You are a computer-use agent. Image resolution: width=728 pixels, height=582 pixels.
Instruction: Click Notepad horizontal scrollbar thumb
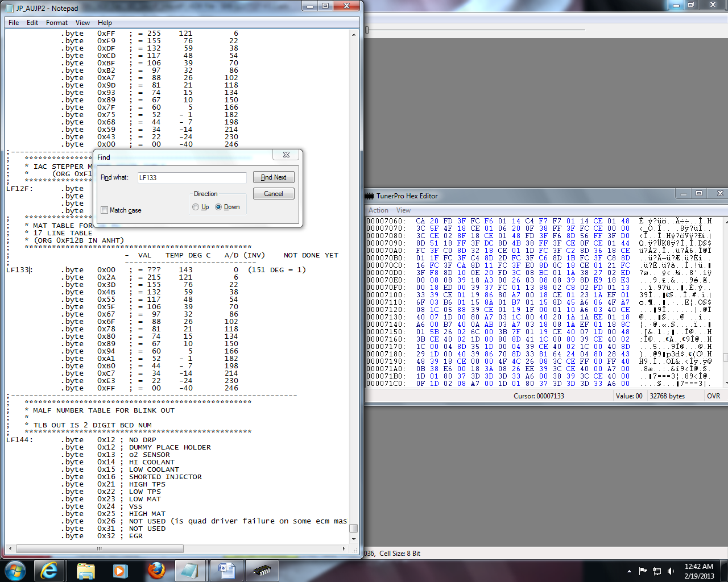click(100, 548)
